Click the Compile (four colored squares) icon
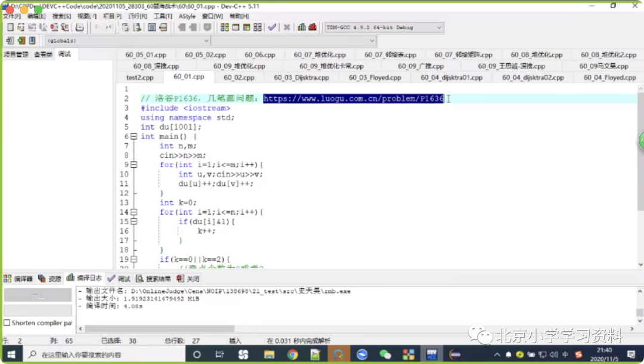This screenshot has height=364, width=644. coord(225,27)
